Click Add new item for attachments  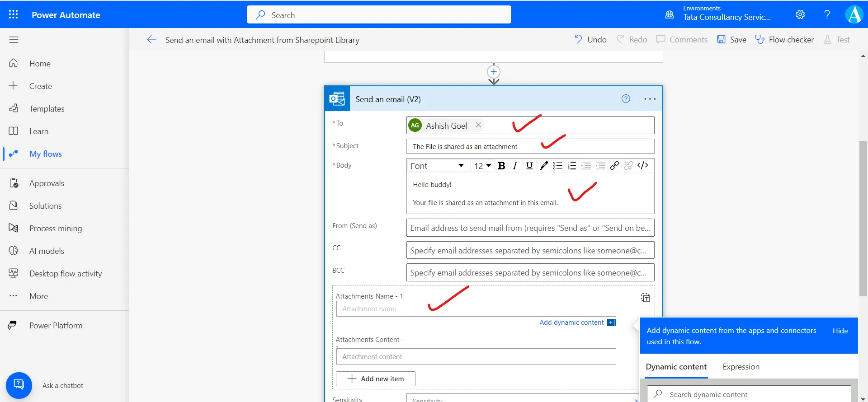pos(376,379)
